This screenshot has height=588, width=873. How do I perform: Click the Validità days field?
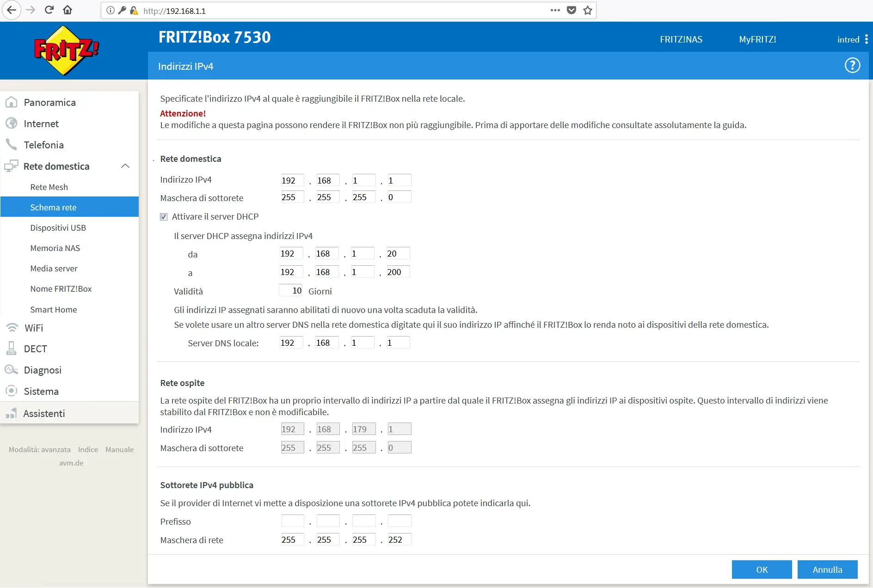coord(291,290)
